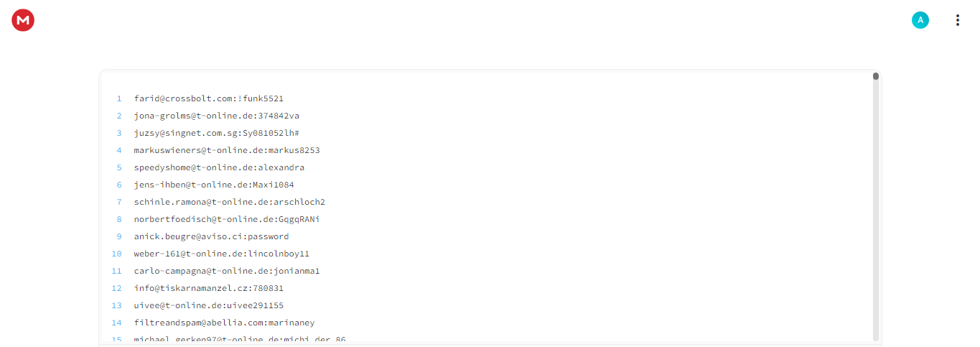Click line number 10 in the gutter
Screen dimensions: 980x347
[x=117, y=254]
